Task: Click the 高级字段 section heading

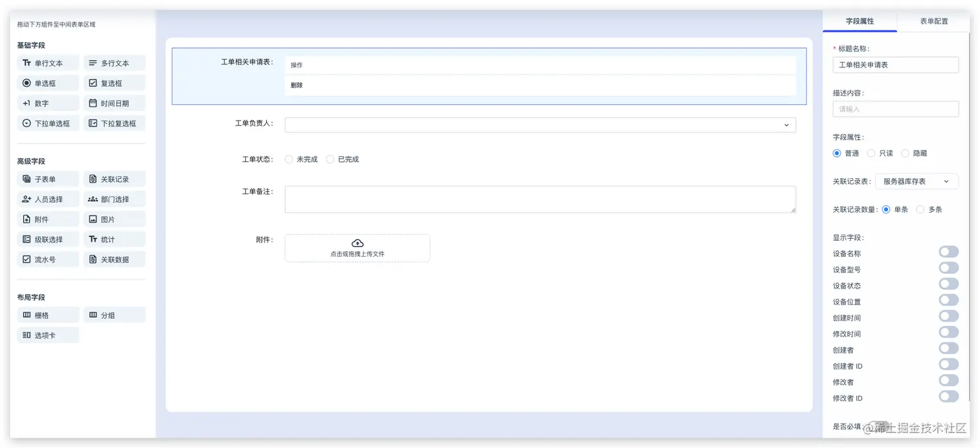Action: (x=31, y=161)
